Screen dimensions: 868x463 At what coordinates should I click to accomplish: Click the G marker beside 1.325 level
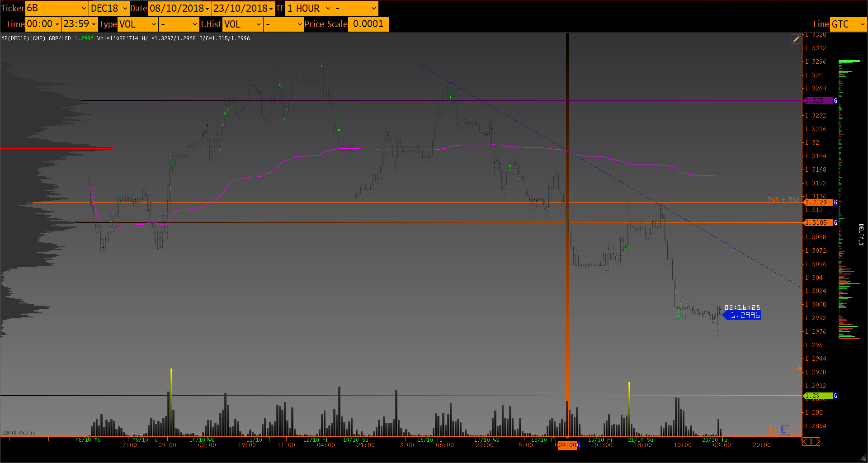pyautogui.click(x=835, y=101)
